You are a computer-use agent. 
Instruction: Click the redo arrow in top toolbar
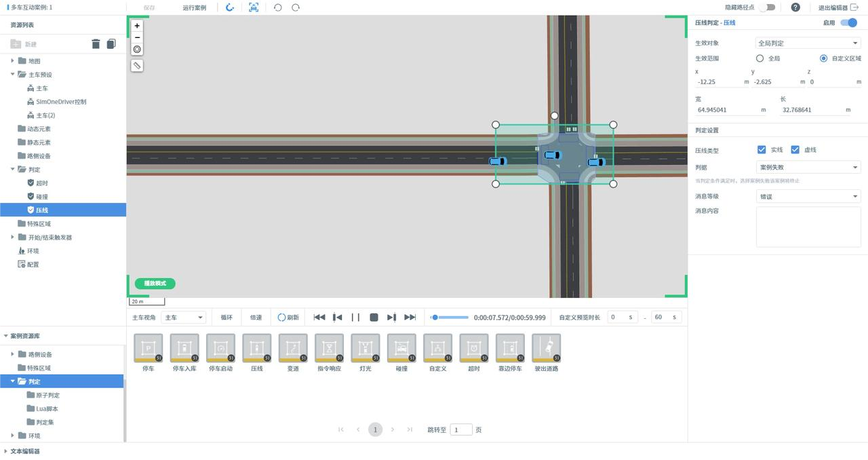(296, 7)
